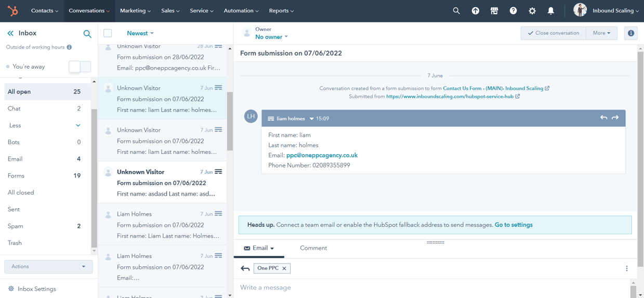644x298 pixels.
Task: Open Automation menu
Action: click(241, 10)
